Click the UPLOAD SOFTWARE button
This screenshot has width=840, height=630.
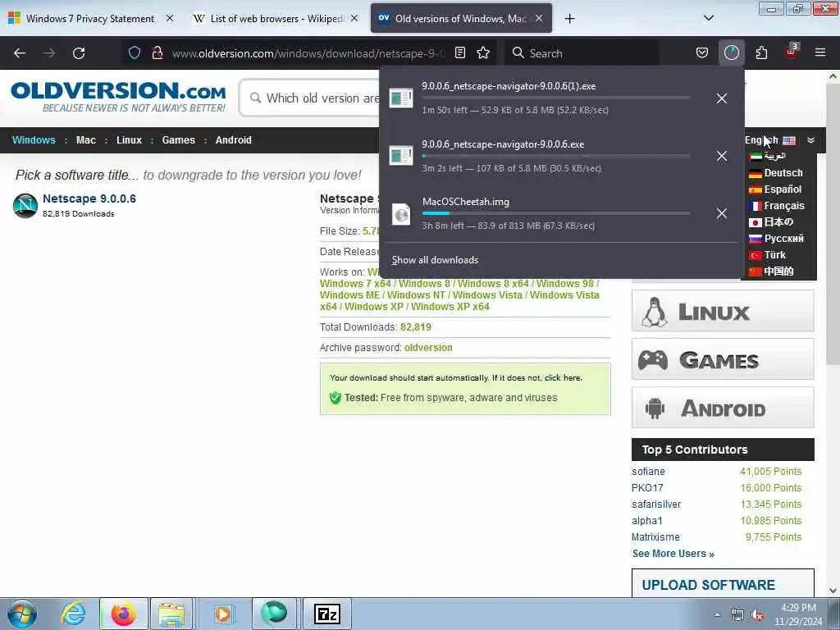pos(723,583)
